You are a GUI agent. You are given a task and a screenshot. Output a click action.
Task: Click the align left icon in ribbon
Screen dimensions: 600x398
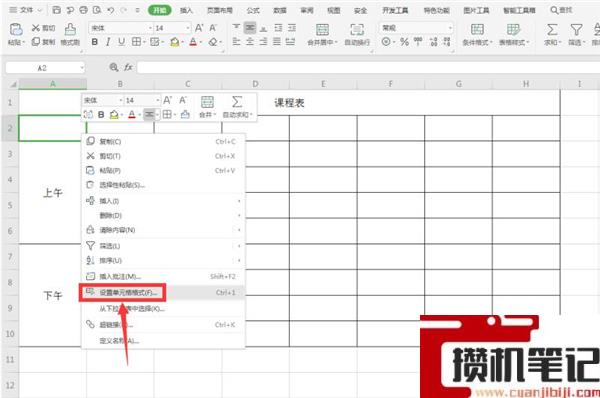[x=236, y=41]
